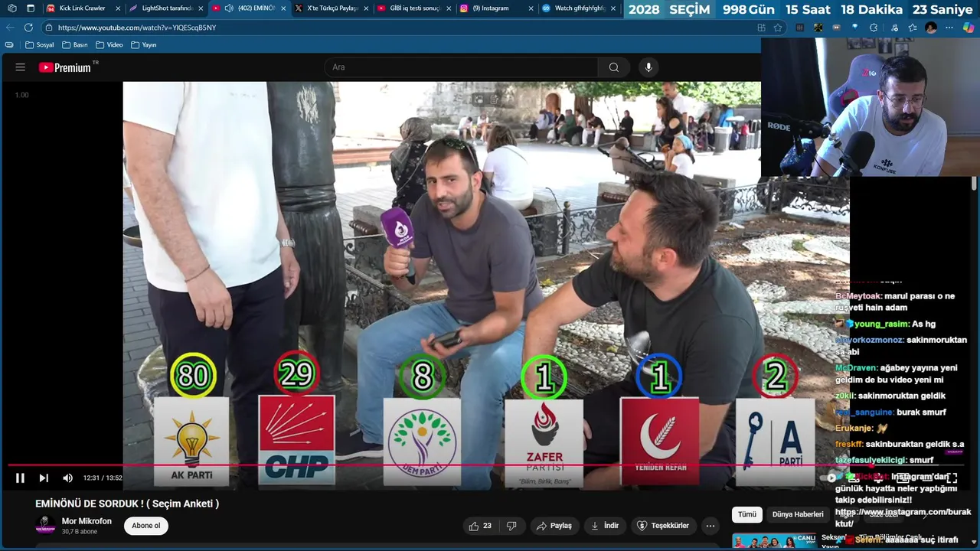The image size is (980, 551).
Task: Click the search magnifier button
Action: pyautogui.click(x=613, y=67)
